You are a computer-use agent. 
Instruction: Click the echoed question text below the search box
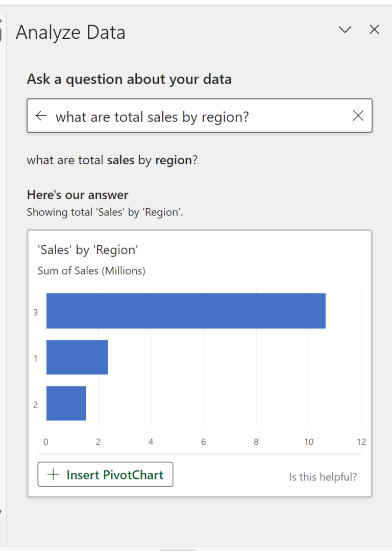(x=112, y=160)
